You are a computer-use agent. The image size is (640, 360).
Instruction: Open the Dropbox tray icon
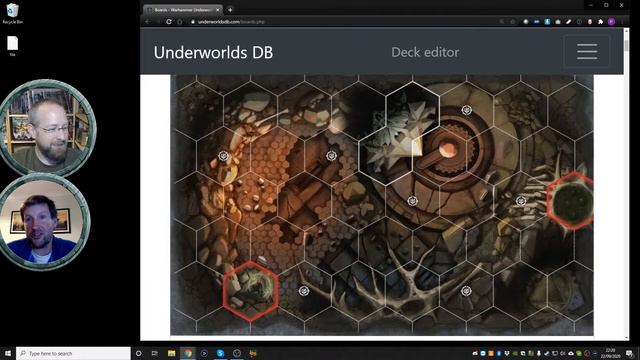[x=507, y=353]
